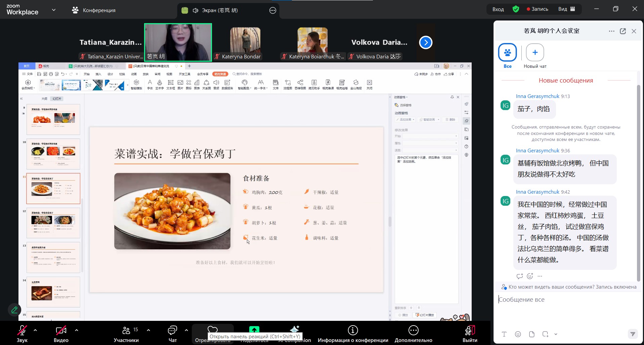Image resolution: width=644 pixels, height=345 pixels.
Task: Open the emoji picker in chat
Action: (518, 334)
